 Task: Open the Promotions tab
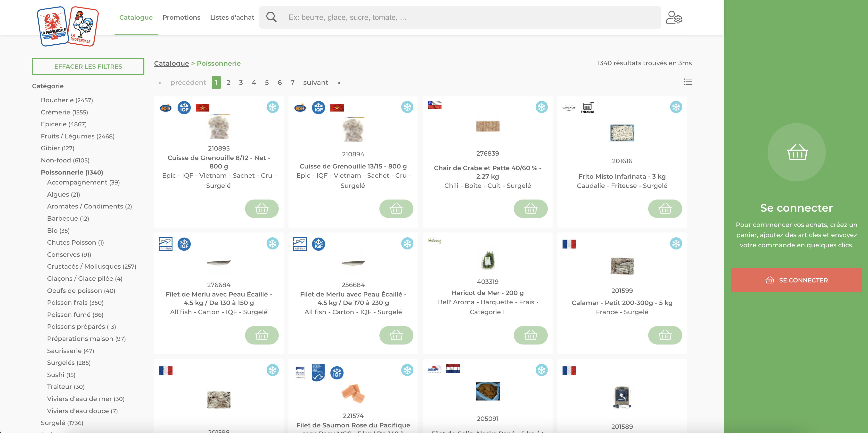point(181,17)
